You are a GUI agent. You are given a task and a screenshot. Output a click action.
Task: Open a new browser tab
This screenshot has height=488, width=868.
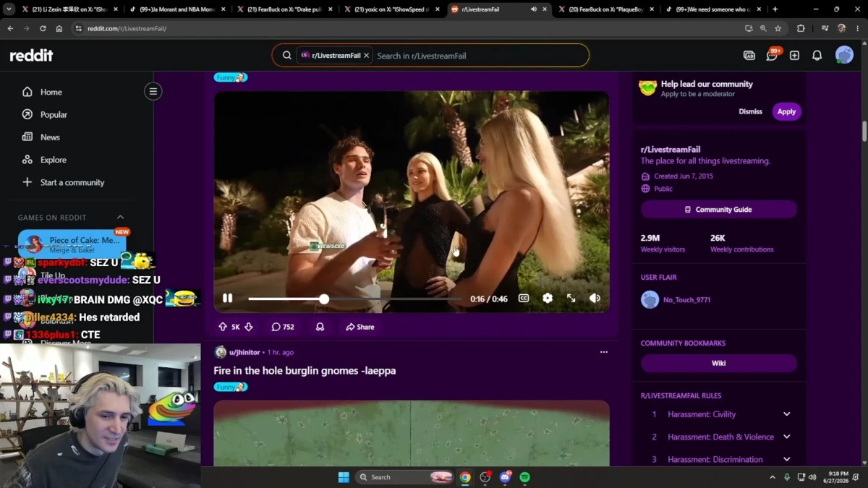point(775,9)
